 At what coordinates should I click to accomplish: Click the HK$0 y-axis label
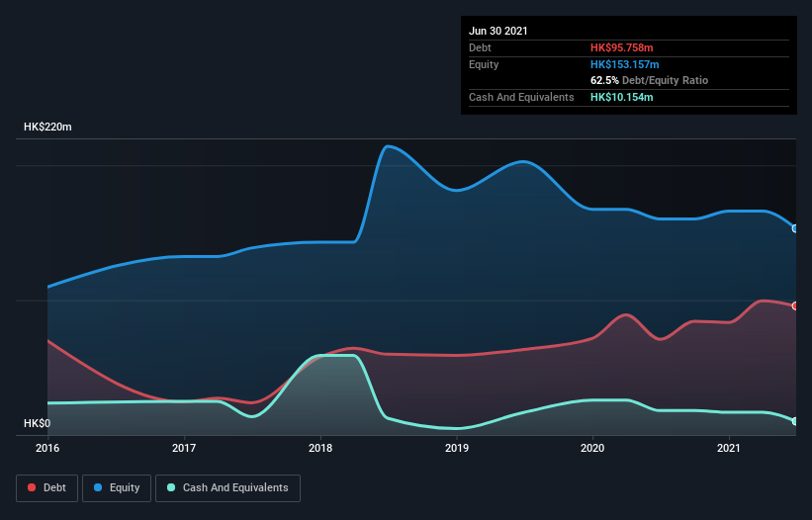(38, 423)
